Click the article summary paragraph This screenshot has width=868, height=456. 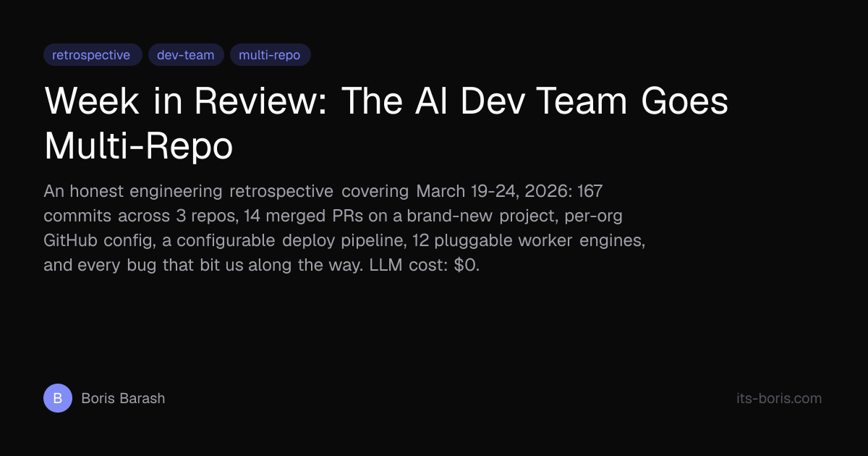(344, 228)
